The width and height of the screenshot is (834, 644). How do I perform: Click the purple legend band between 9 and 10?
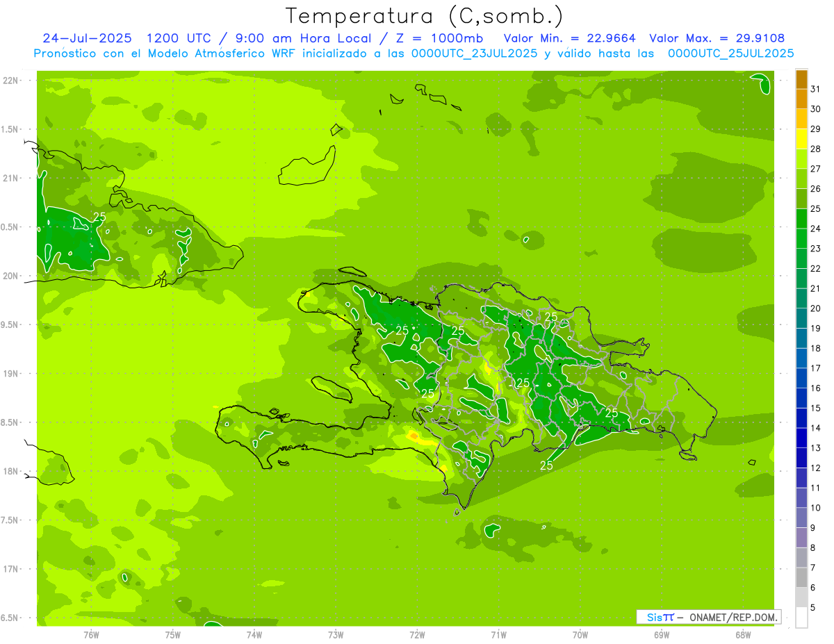click(801, 518)
